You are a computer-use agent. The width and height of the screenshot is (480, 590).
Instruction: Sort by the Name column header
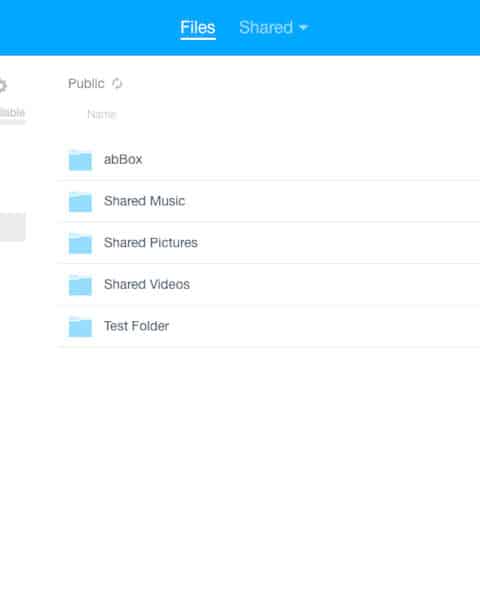[x=102, y=114]
